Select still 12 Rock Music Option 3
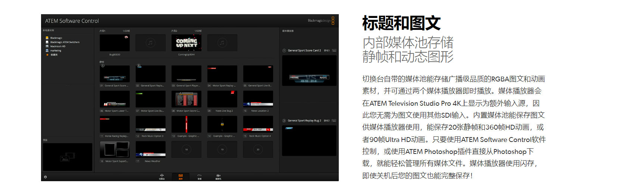Image resolution: width=644 pixels, height=195 pixels. pyautogui.click(x=150, y=124)
